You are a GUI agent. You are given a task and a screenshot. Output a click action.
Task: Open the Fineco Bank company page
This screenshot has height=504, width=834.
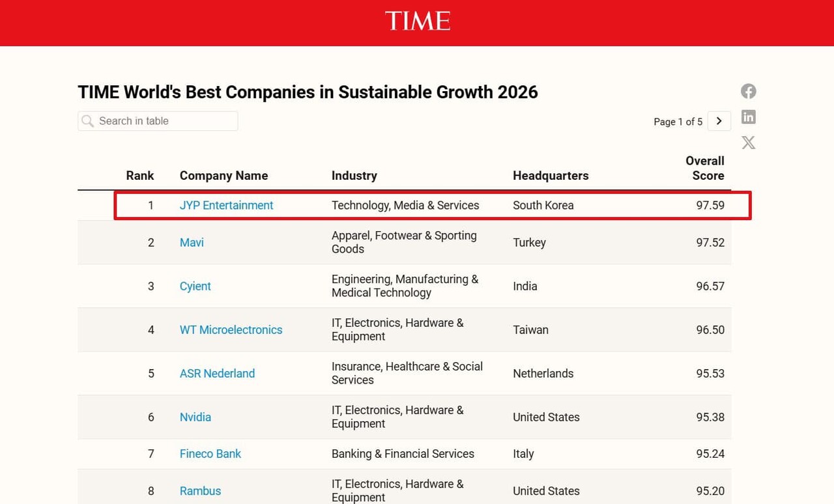210,454
